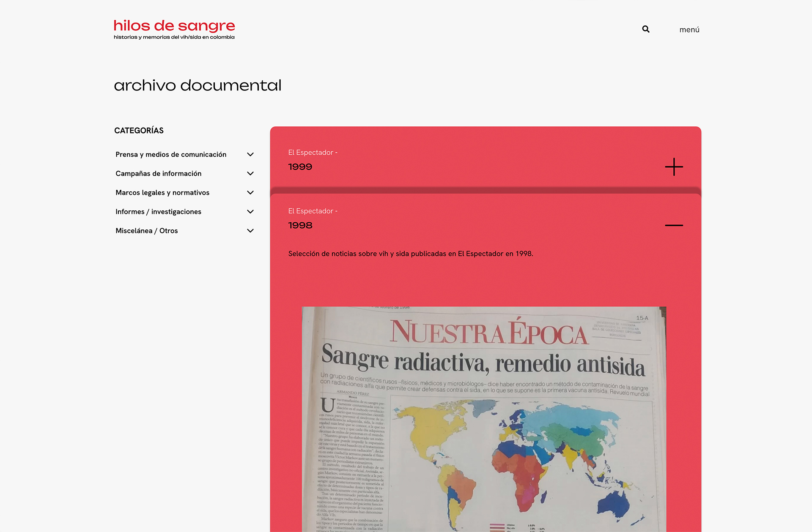Select Campañas de información category
This screenshot has height=532, width=812.
pos(159,174)
